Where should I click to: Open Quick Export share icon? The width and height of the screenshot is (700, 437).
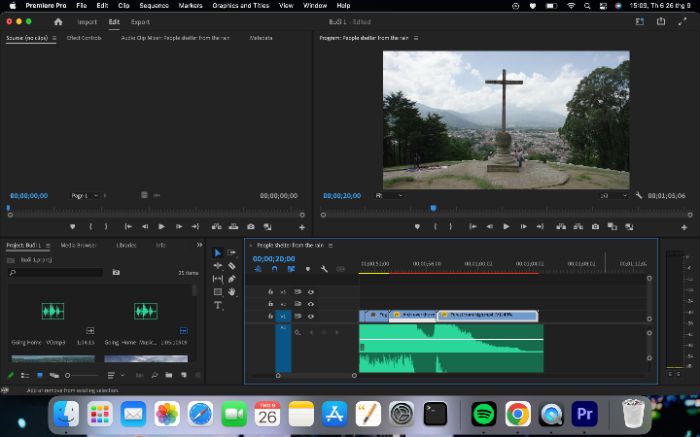pos(661,21)
